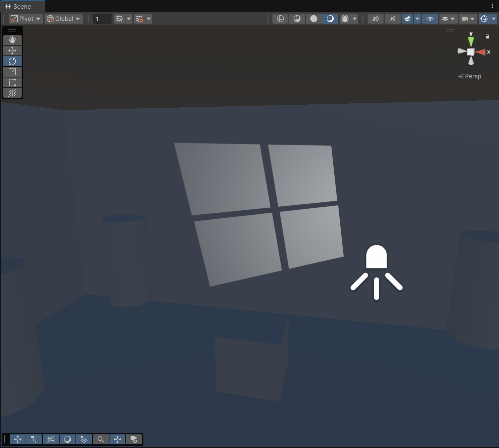Image resolution: width=499 pixels, height=448 pixels.
Task: Switch to Wireframe draw mode
Action: [x=280, y=19]
